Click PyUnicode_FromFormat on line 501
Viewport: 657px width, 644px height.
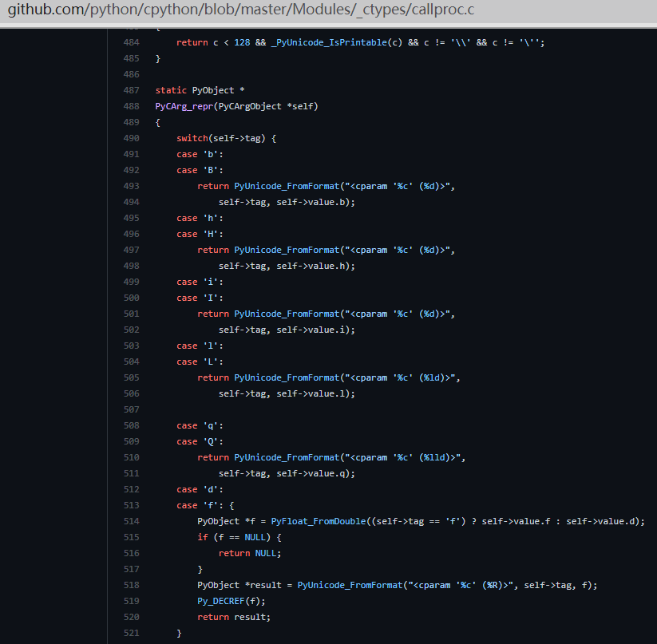click(287, 314)
